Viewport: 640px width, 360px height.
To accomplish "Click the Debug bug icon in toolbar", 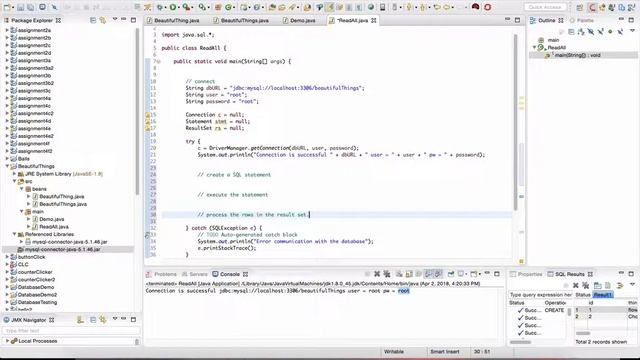I will point(160,7).
